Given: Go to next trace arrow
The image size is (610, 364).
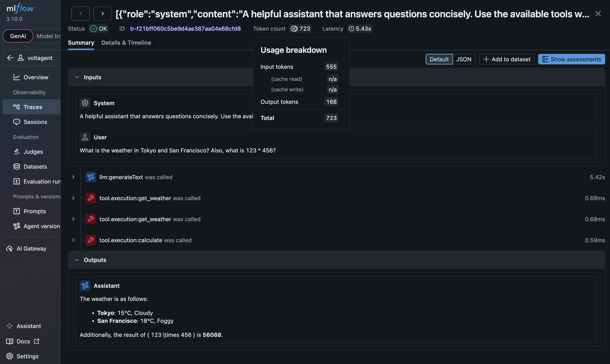Looking at the screenshot, I should coord(102,14).
